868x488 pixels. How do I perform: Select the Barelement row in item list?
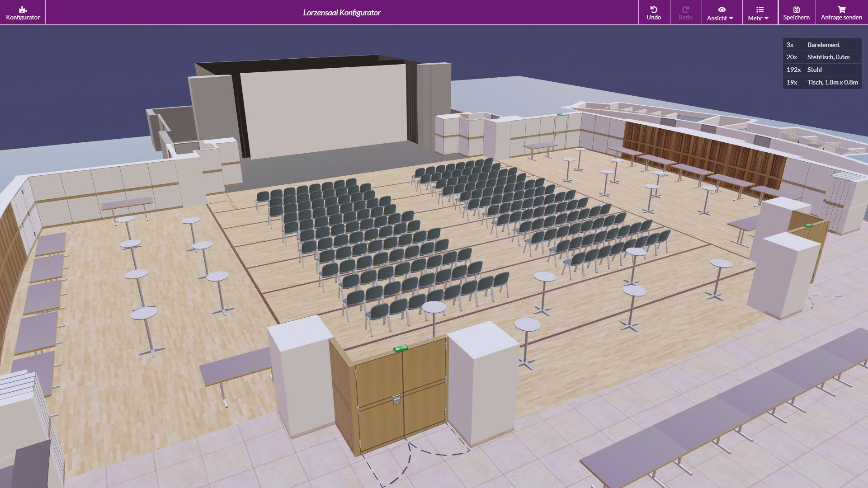coord(823,45)
